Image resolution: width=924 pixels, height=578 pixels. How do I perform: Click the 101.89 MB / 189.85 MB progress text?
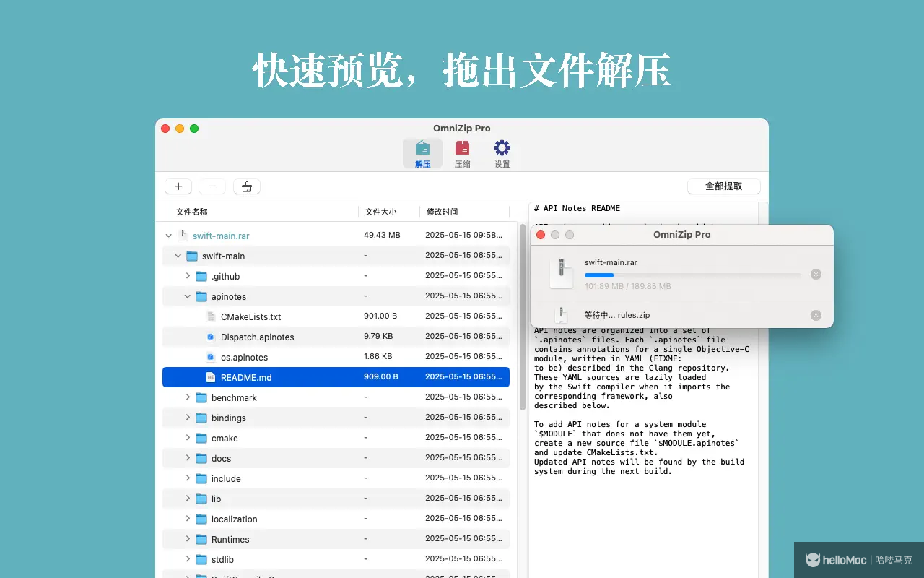pyautogui.click(x=628, y=286)
